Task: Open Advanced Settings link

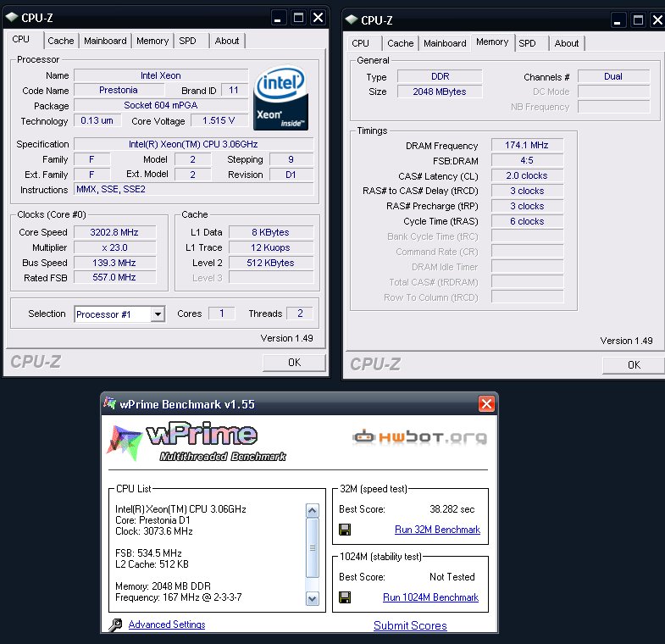Action: coord(167,625)
